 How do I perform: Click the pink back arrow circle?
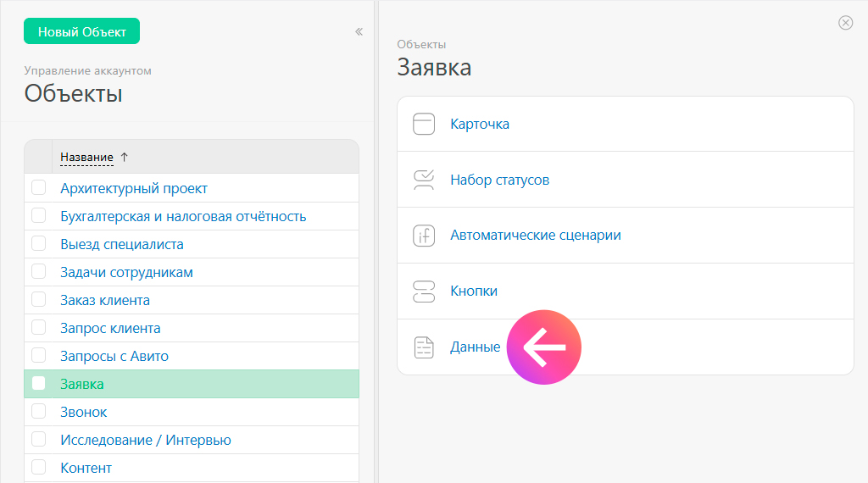click(543, 347)
